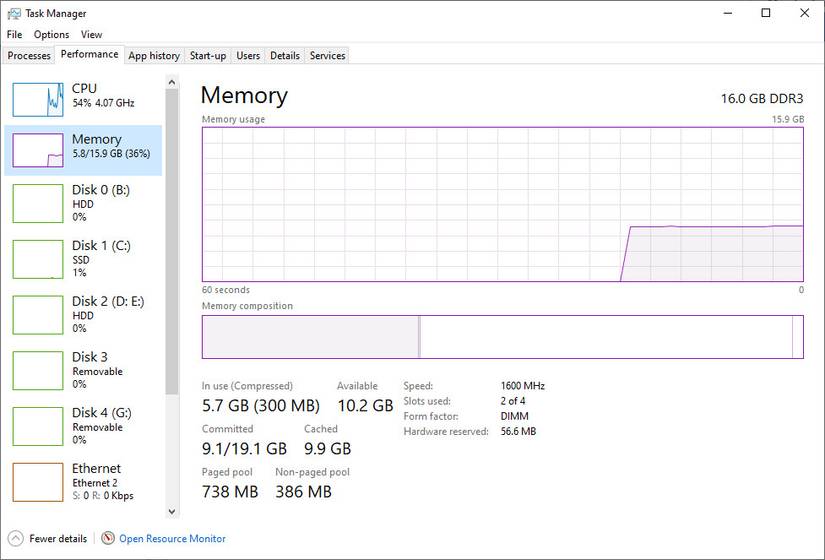Screen dimensions: 825x560
Task: Open the View menu
Action: pos(92,35)
